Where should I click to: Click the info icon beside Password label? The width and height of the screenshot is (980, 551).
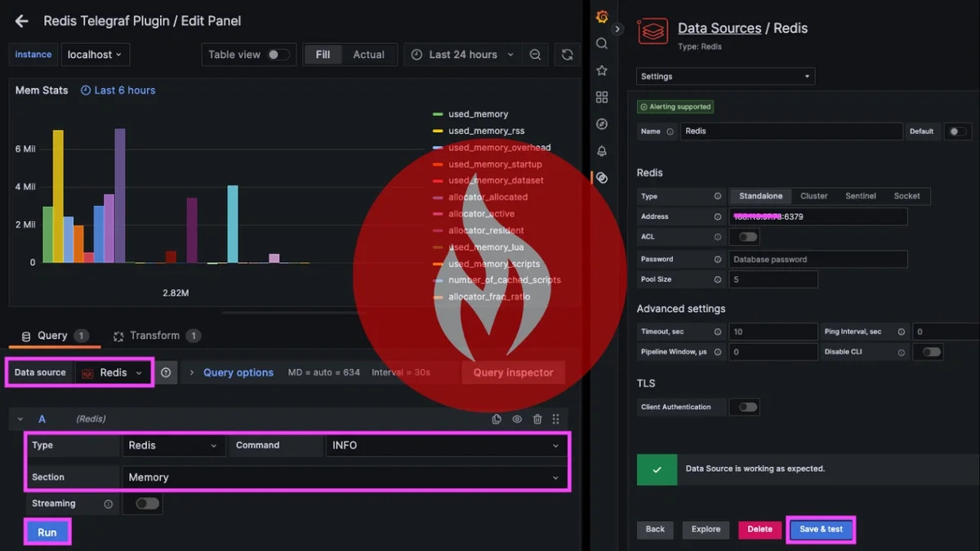pyautogui.click(x=718, y=260)
